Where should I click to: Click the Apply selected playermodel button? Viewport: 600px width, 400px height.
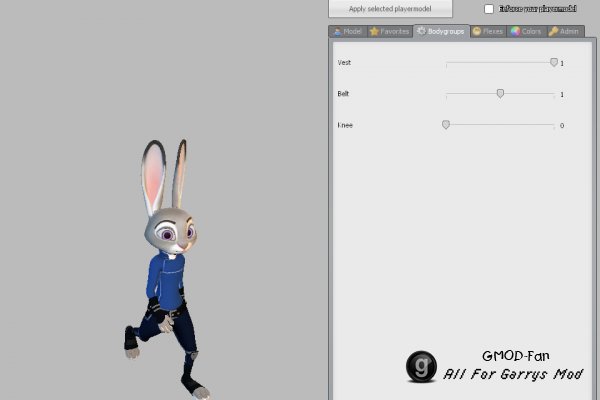pyautogui.click(x=390, y=8)
